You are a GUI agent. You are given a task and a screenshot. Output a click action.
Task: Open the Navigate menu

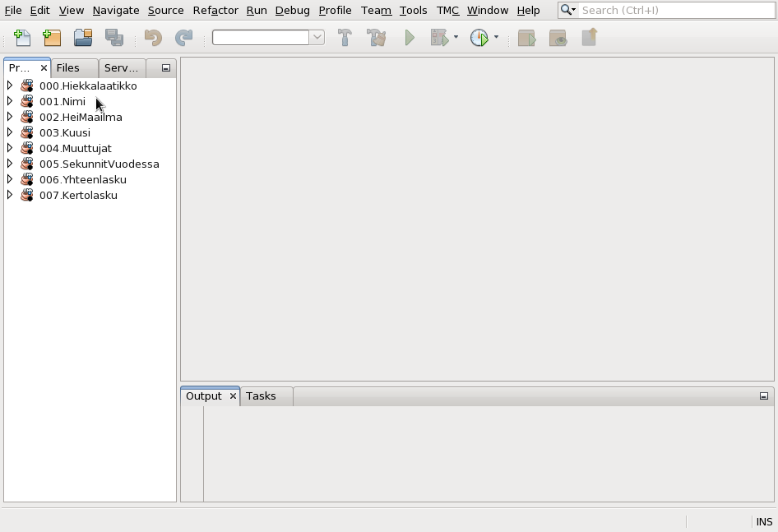point(116,11)
